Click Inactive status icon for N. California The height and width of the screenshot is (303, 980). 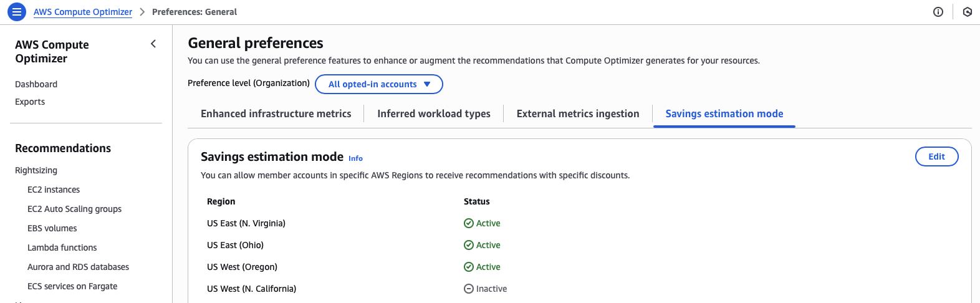469,289
